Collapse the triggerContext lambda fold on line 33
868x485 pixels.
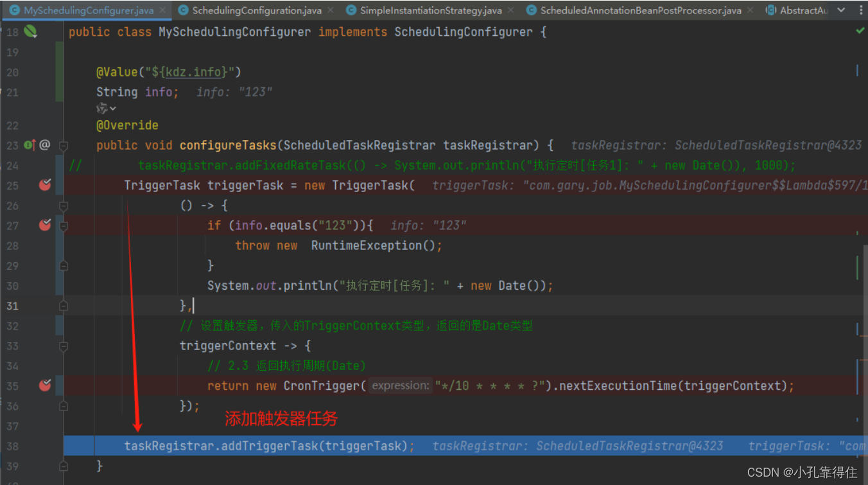63,346
